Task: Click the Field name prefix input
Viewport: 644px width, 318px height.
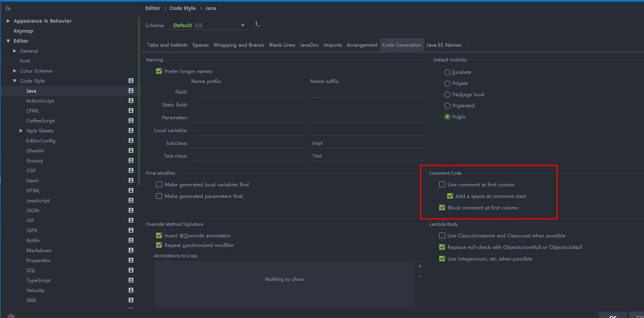Action: coord(248,92)
